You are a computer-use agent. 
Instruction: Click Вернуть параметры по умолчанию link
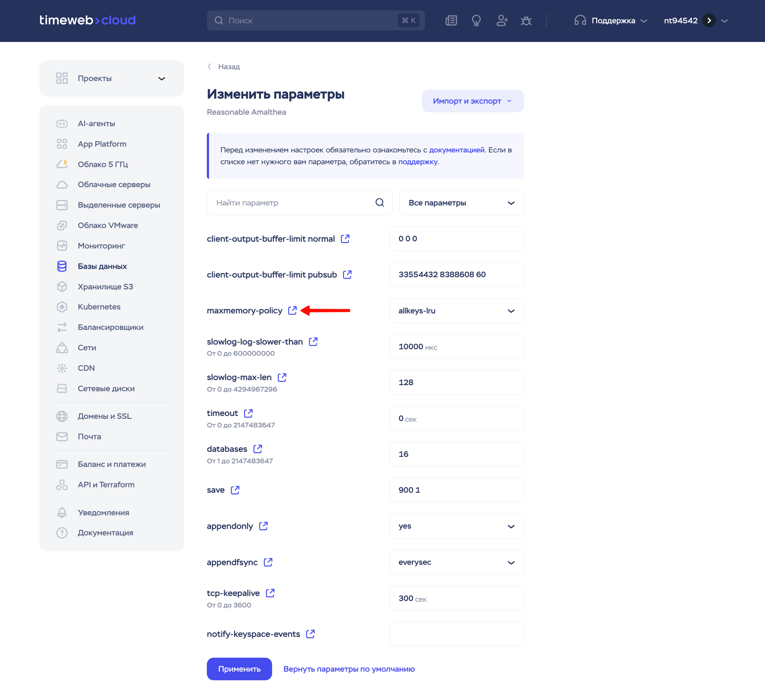(349, 669)
